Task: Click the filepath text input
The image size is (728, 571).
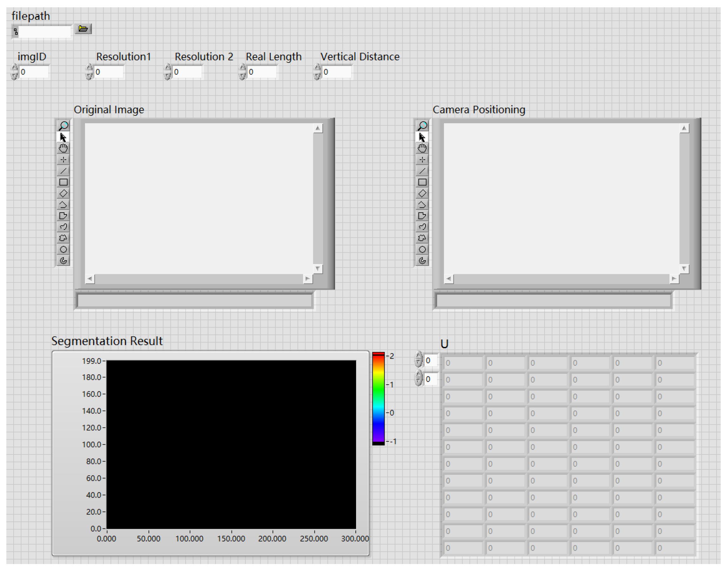Action: coord(44,32)
